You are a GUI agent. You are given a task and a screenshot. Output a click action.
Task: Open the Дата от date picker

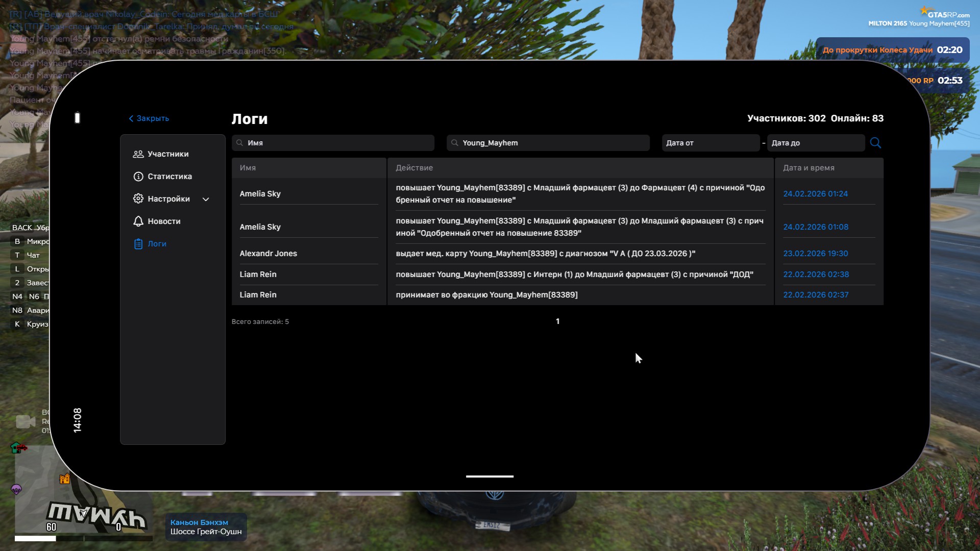pyautogui.click(x=710, y=143)
